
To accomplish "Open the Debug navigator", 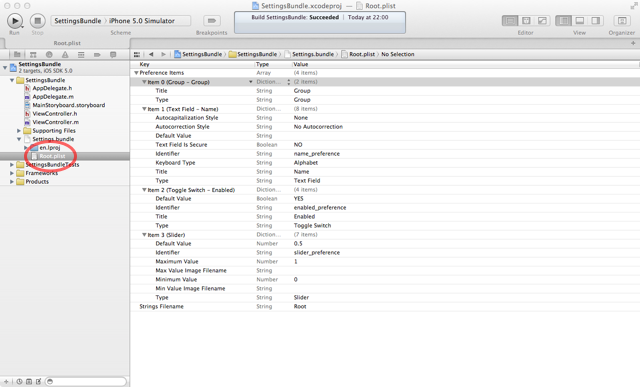I will 81,54.
